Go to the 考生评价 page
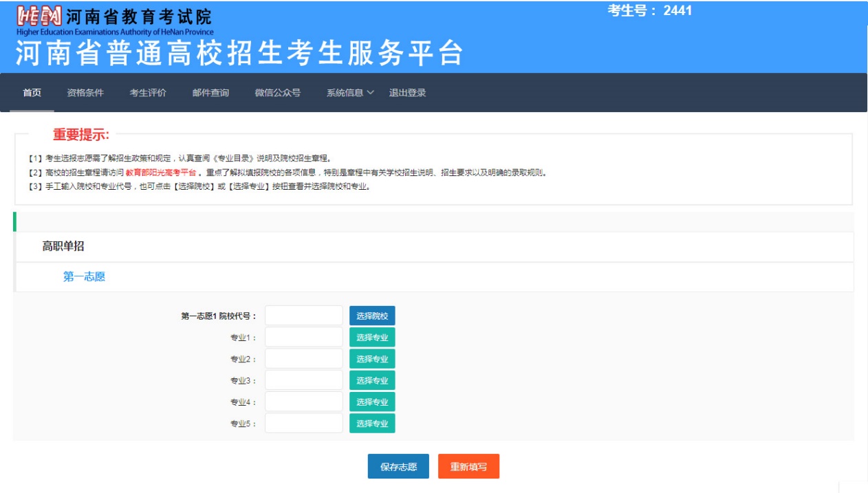Screen dimensions: 868x493 click(x=148, y=93)
